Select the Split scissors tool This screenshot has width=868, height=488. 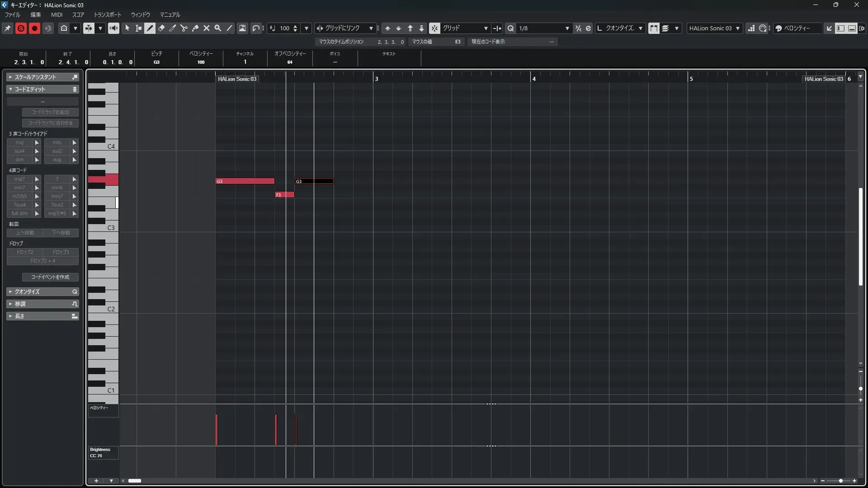(184, 28)
